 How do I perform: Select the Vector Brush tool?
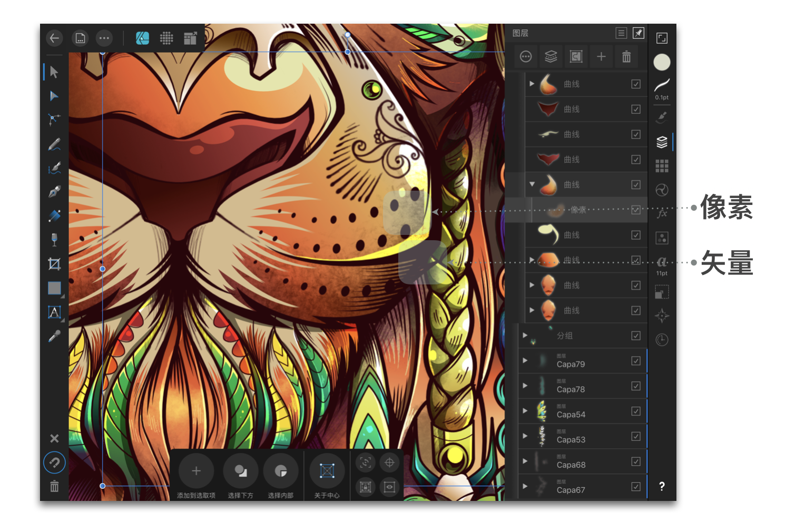pos(54,168)
